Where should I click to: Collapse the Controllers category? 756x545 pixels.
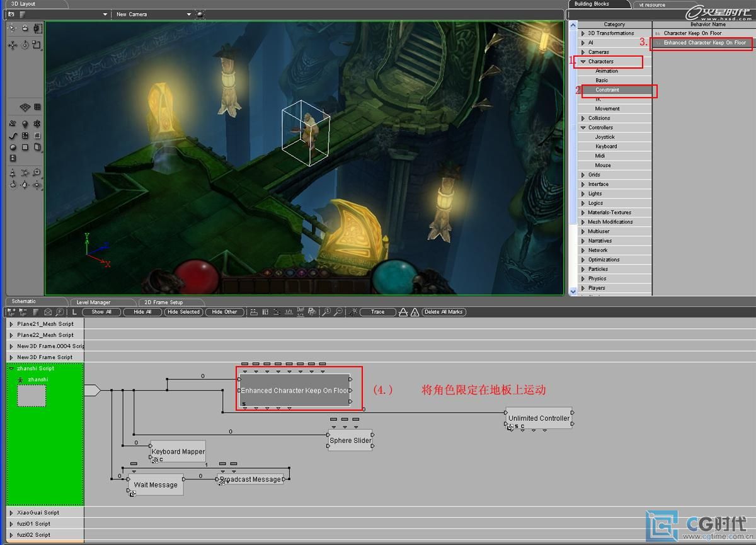click(x=583, y=128)
